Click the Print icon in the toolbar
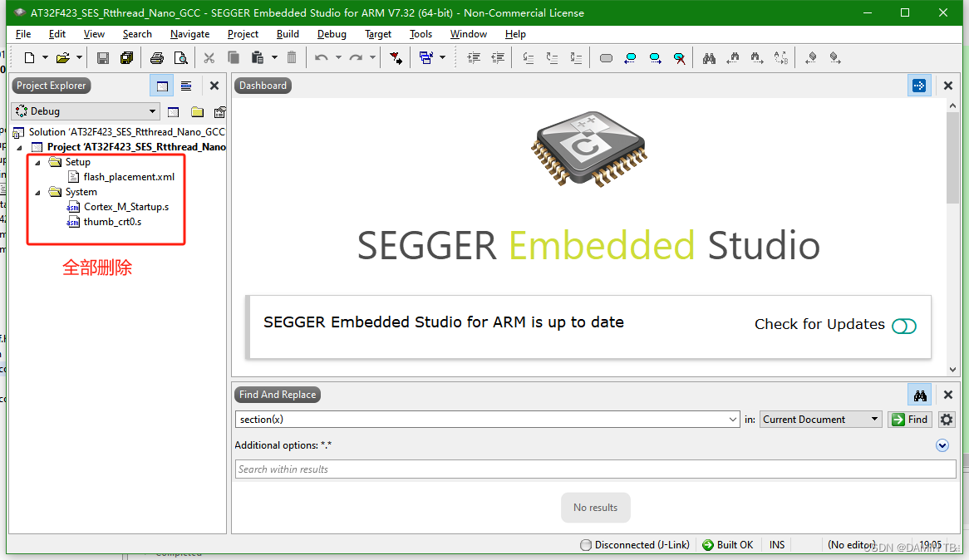969x560 pixels. tap(157, 58)
